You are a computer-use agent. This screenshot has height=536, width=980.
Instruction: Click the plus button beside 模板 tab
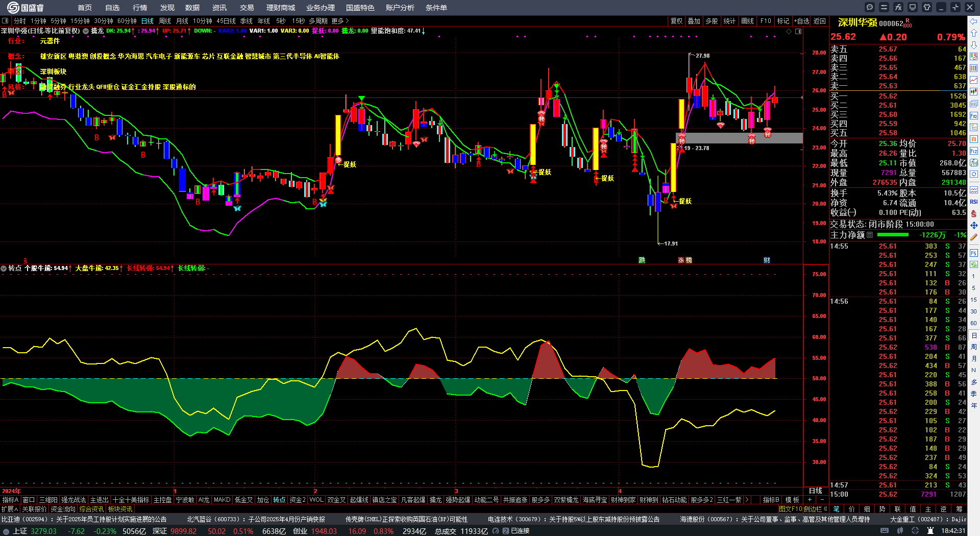810,500
